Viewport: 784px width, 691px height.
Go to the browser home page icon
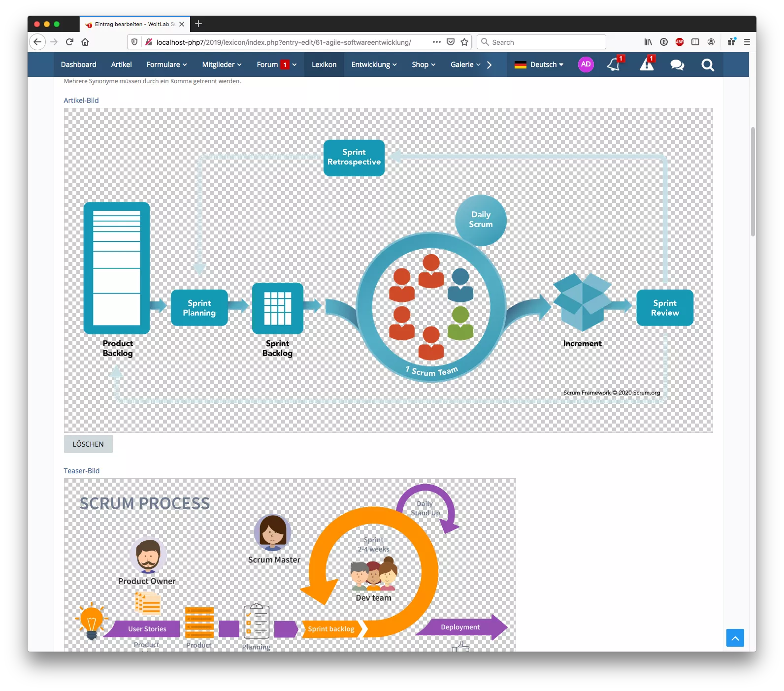tap(85, 42)
